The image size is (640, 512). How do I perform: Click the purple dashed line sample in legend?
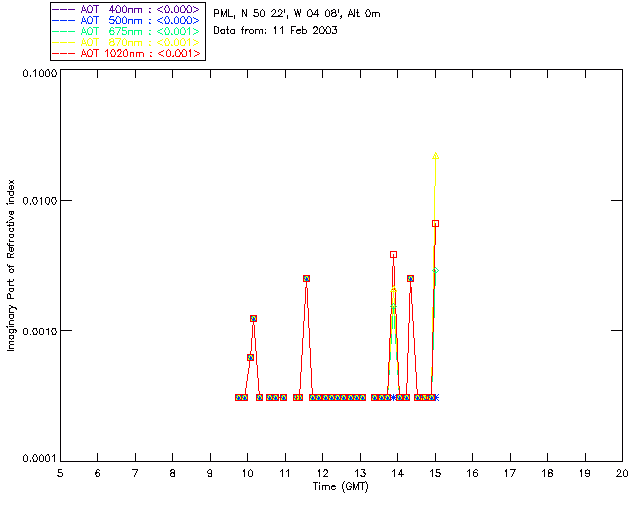(x=64, y=9)
